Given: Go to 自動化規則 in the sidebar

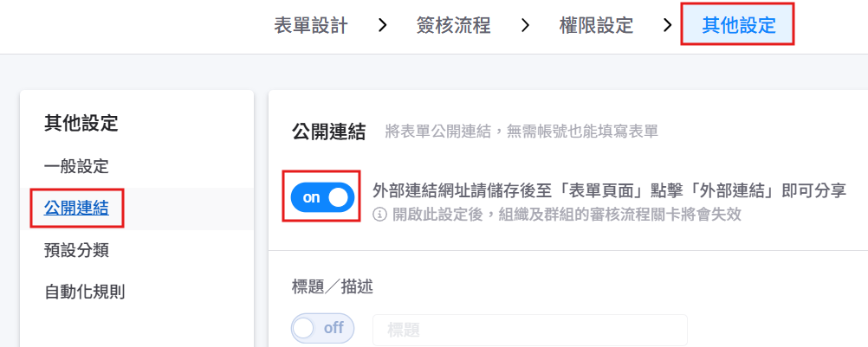Looking at the screenshot, I should pyautogui.click(x=84, y=292).
